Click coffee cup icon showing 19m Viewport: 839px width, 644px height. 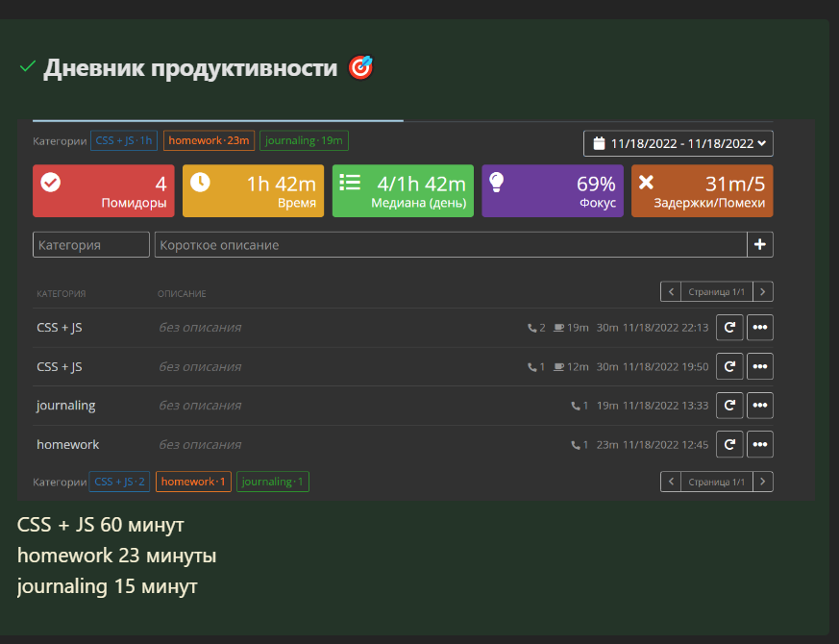point(558,328)
